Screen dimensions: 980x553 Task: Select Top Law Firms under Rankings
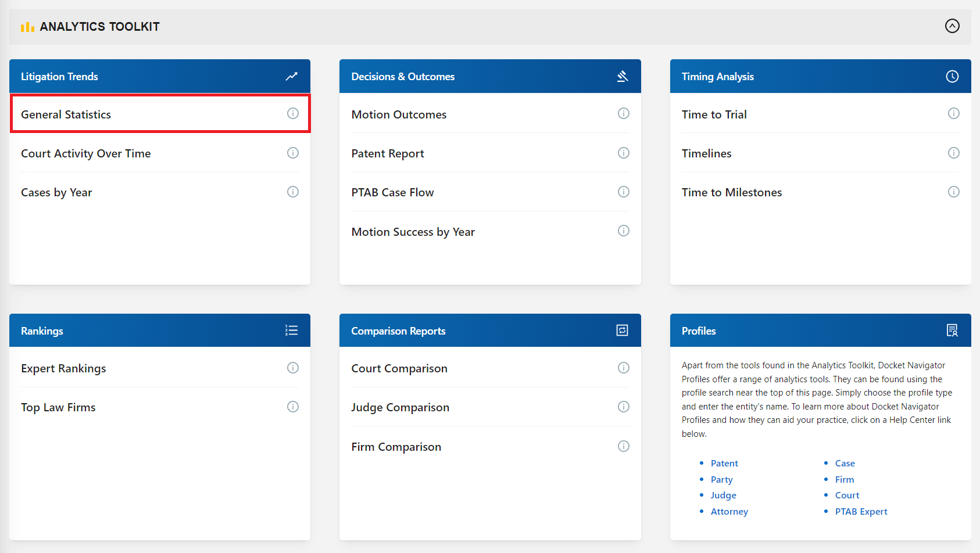[58, 407]
